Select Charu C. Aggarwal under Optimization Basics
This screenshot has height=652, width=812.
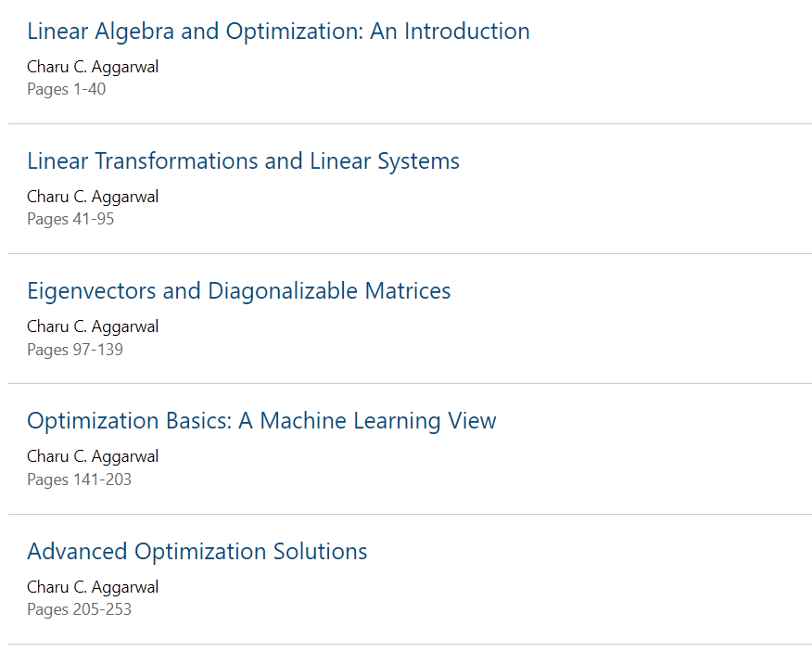coord(93,456)
